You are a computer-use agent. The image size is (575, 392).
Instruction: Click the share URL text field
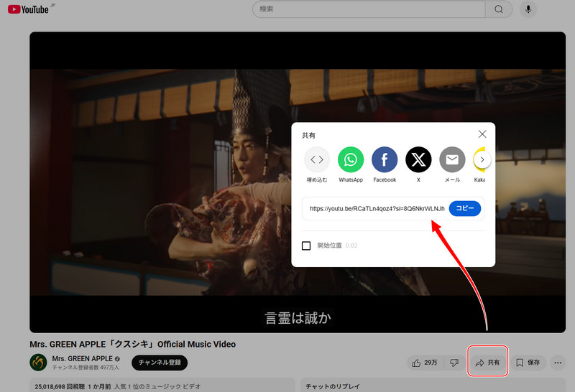click(377, 208)
